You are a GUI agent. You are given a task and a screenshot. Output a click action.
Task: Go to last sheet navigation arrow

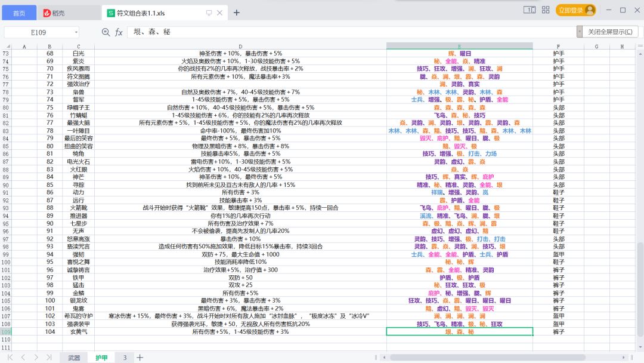click(x=49, y=357)
